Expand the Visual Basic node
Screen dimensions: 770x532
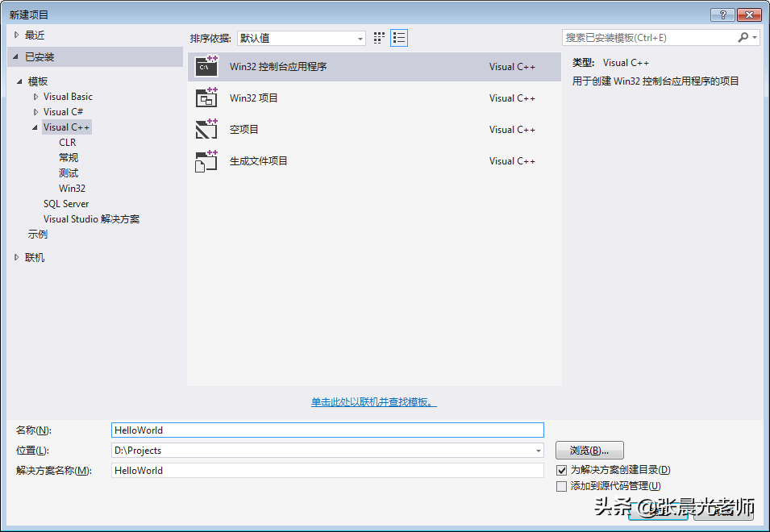tap(35, 97)
